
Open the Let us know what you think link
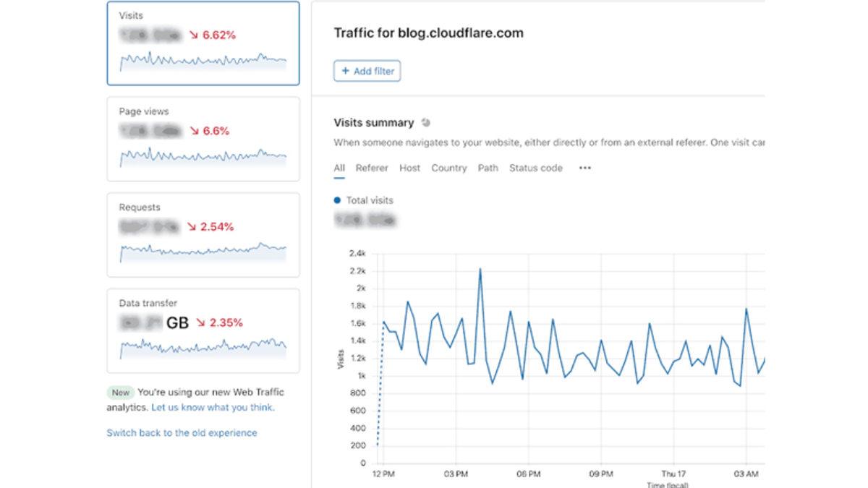point(213,407)
